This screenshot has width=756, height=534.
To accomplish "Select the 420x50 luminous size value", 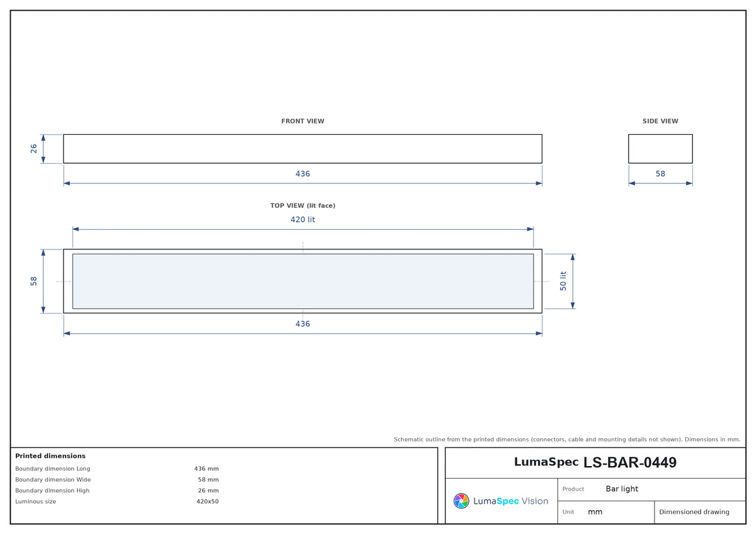I will [x=207, y=501].
